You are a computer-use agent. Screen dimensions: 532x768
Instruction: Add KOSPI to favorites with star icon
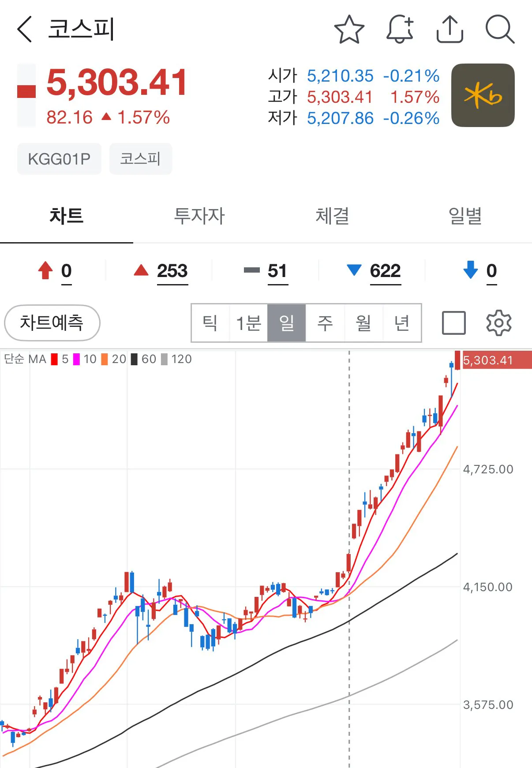click(x=349, y=30)
